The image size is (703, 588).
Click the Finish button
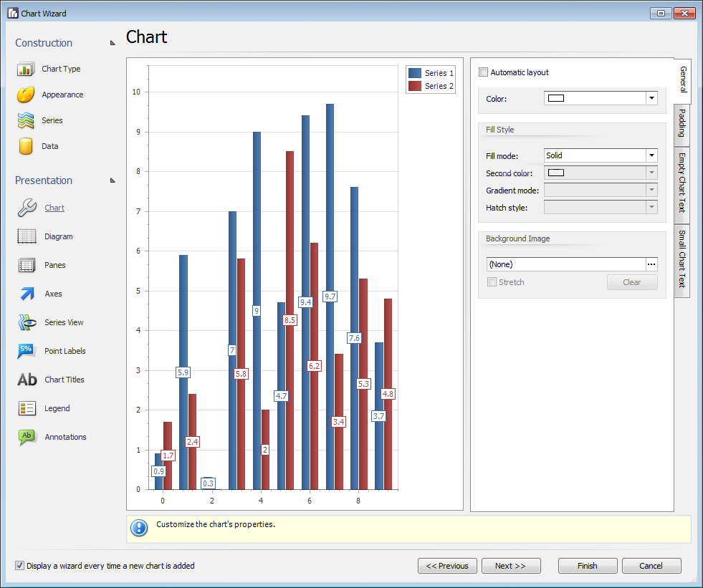[588, 566]
